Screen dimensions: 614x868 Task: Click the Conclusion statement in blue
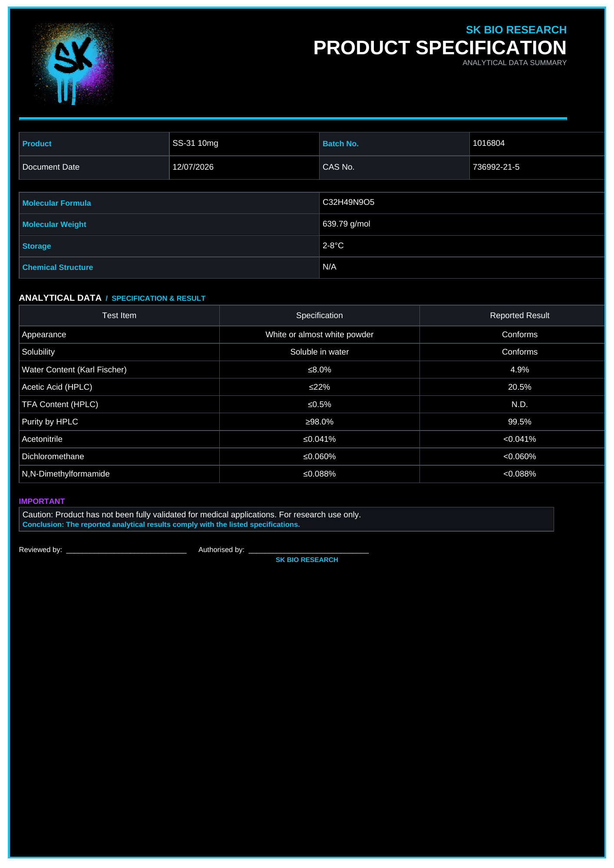[161, 525]
